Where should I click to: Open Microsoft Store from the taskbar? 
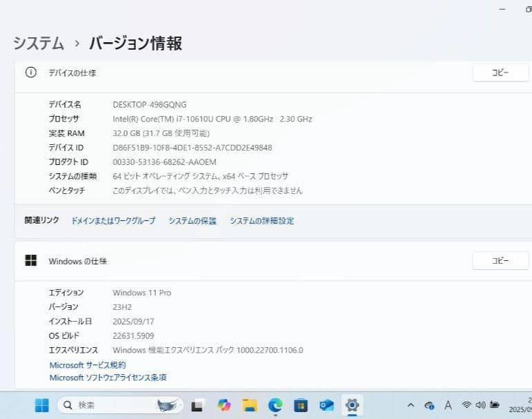300,405
